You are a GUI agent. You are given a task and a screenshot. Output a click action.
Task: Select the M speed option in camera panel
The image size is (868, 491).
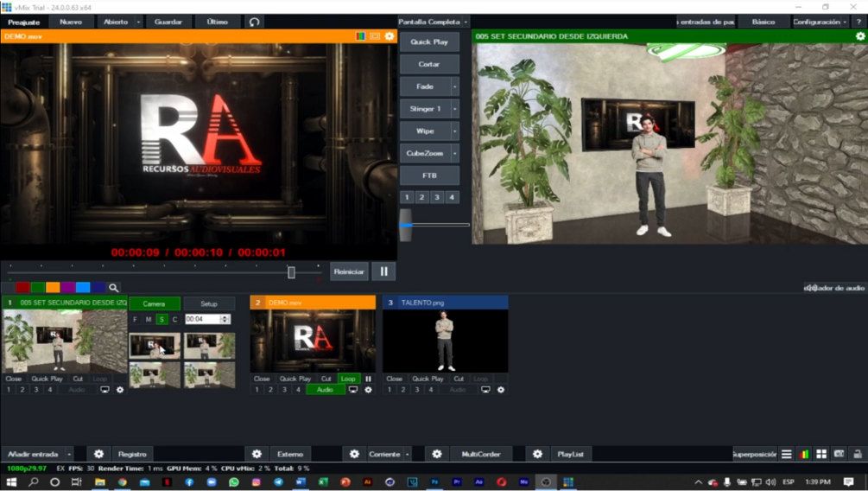(149, 319)
